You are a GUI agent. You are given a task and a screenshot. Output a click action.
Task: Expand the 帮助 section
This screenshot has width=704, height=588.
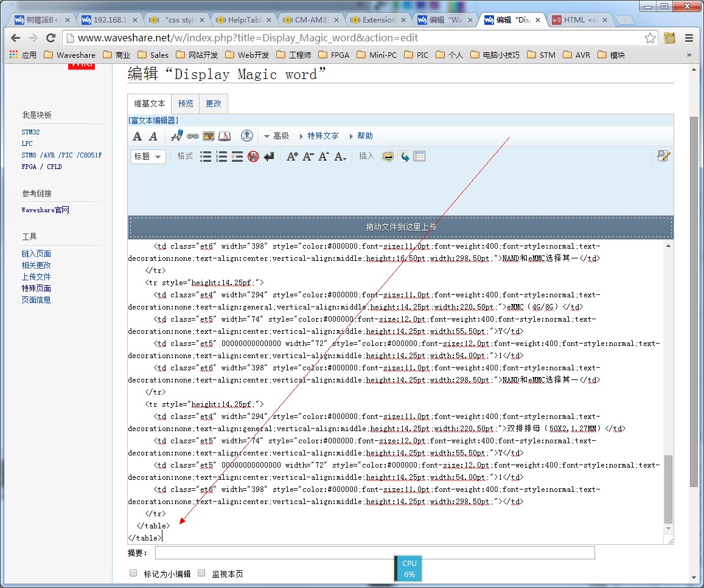click(x=361, y=136)
